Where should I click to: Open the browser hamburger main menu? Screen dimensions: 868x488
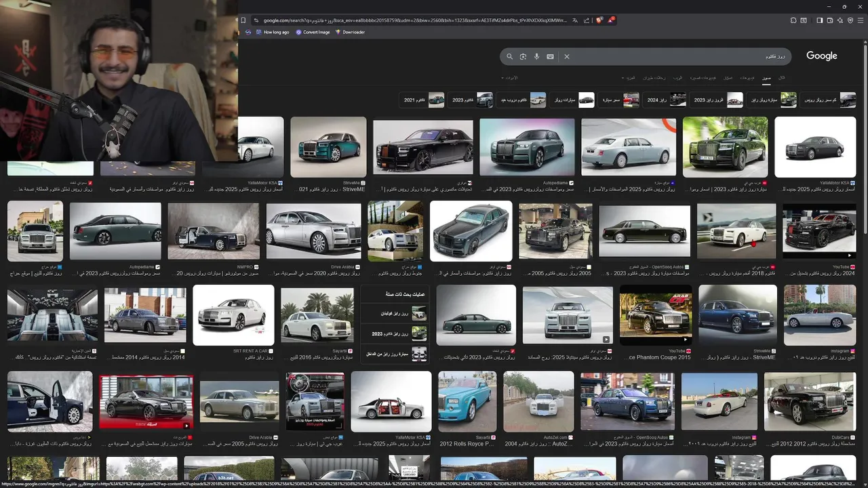coord(861,20)
